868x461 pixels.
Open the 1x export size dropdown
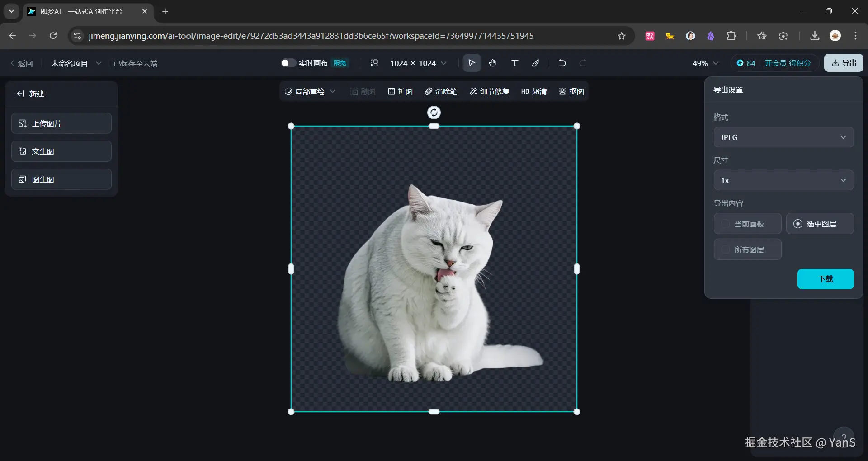click(783, 180)
